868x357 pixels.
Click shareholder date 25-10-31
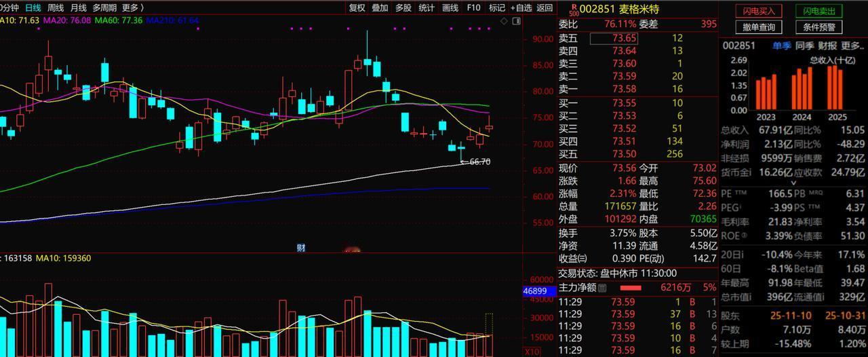(x=844, y=316)
